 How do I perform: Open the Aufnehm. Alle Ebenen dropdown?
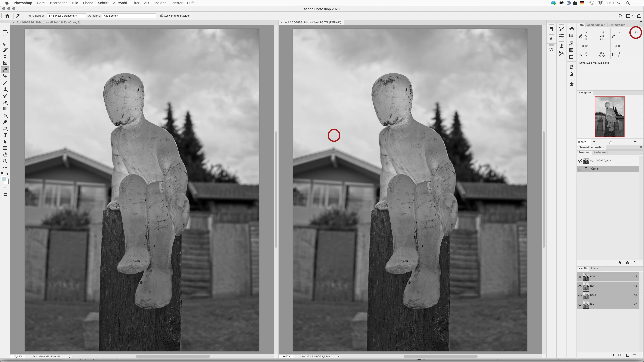pyautogui.click(x=129, y=16)
